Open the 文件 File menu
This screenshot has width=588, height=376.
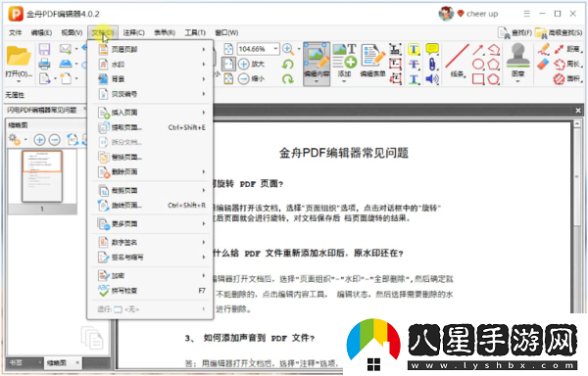point(16,32)
